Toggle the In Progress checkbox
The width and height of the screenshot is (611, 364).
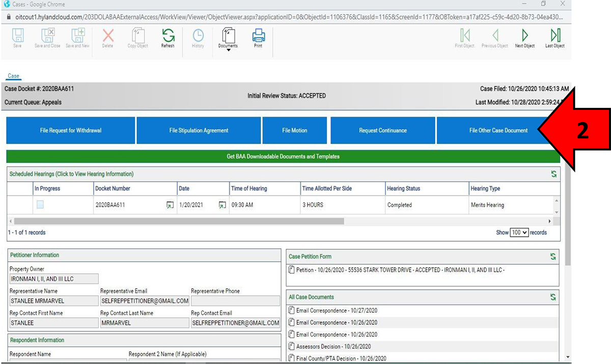pos(40,205)
